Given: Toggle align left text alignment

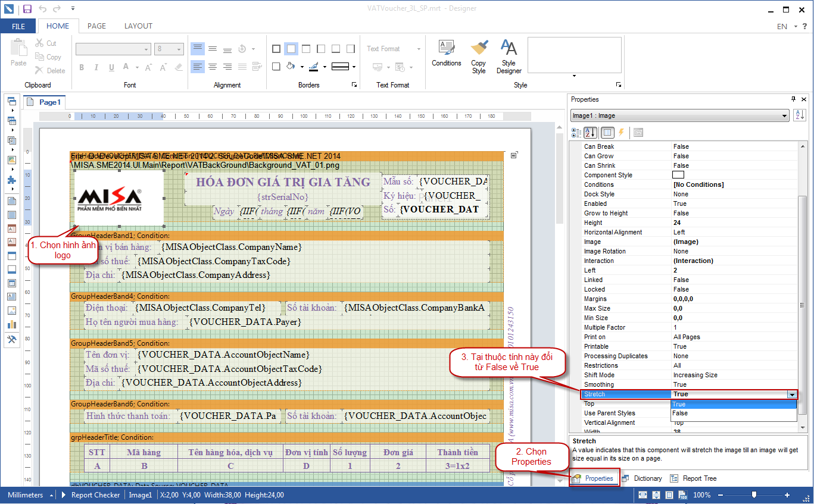Looking at the screenshot, I should coord(197,67).
